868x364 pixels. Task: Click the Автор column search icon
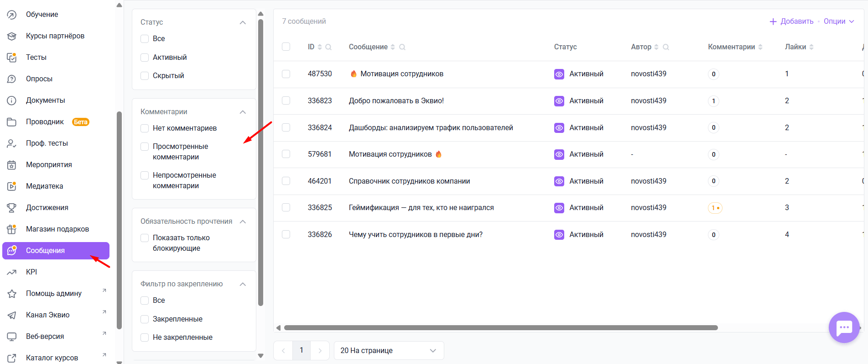(x=666, y=47)
